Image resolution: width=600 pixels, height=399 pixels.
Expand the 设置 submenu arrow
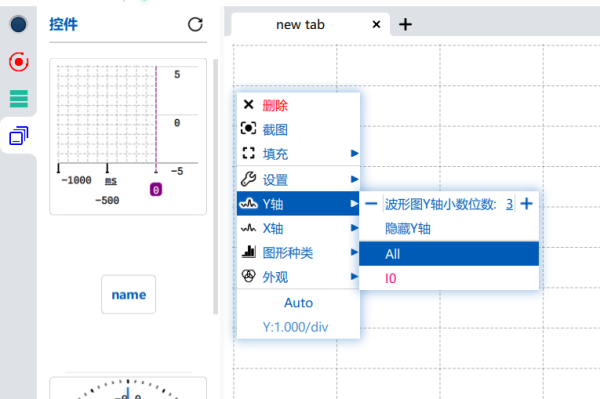pos(354,179)
